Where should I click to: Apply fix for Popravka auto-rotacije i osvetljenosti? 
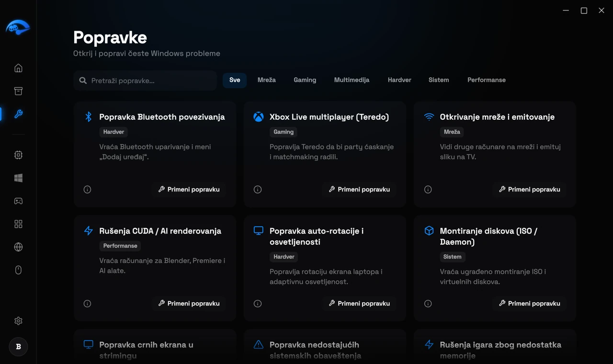359,303
